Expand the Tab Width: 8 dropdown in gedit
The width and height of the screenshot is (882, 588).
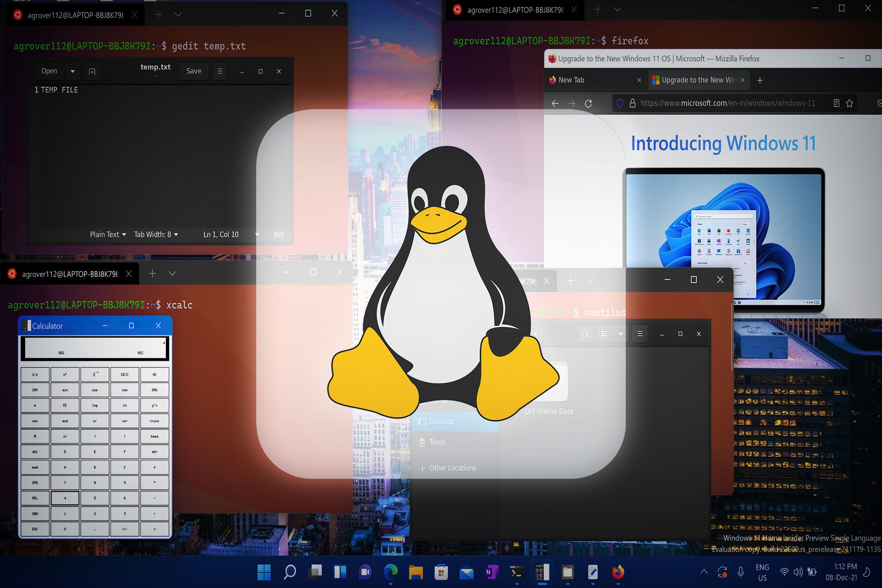(156, 234)
